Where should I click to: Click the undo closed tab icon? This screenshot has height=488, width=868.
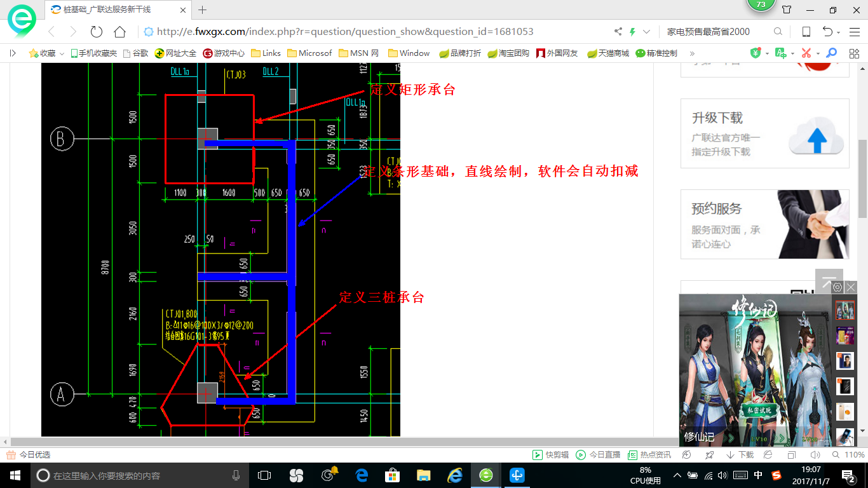click(x=827, y=31)
